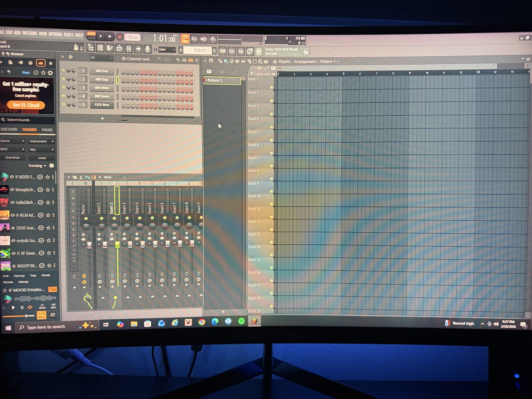
Task: Toggle the metronome icon in the top toolbar
Action: 212,39
